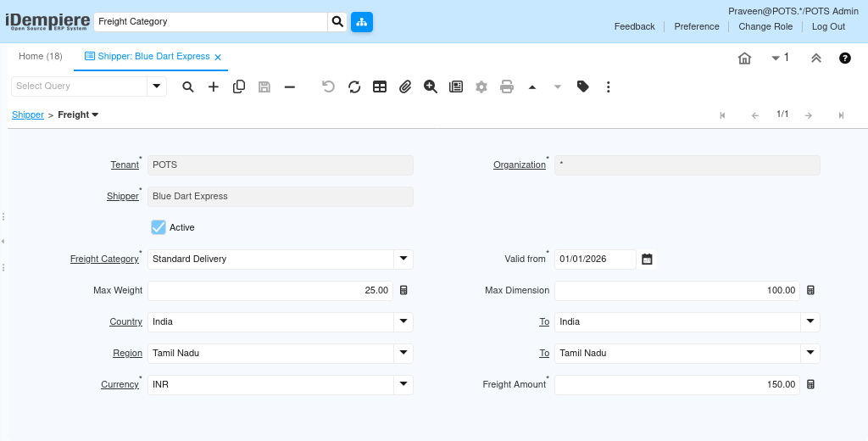Expand the Country dropdown arrow
This screenshot has width=868, height=441.
[403, 321]
